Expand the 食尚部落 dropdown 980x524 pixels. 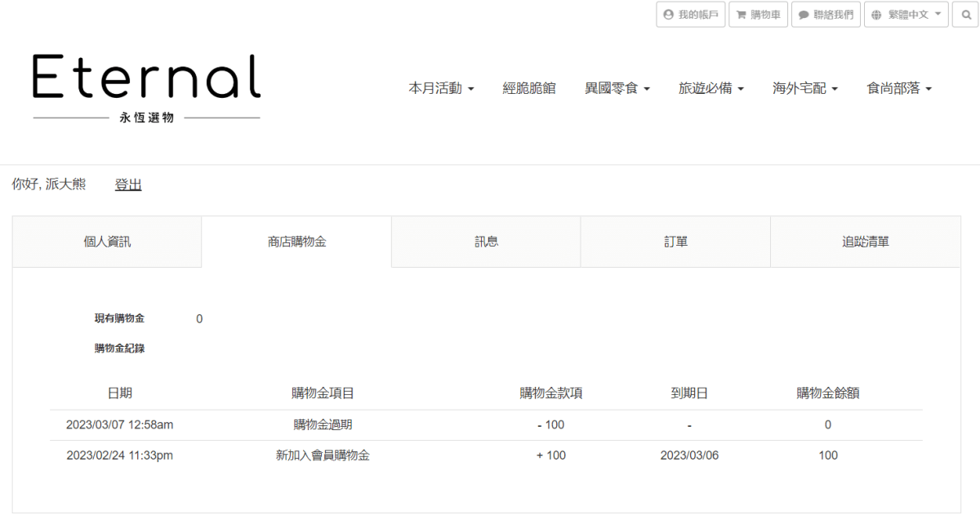[898, 87]
